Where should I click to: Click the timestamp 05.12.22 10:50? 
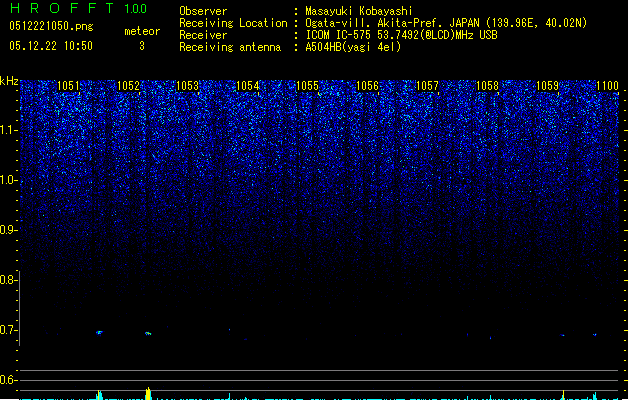click(51, 46)
